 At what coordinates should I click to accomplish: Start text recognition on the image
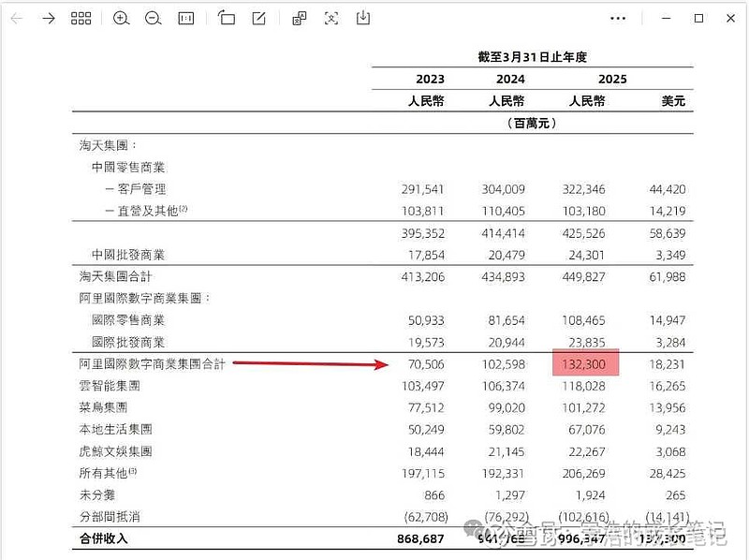point(331,19)
